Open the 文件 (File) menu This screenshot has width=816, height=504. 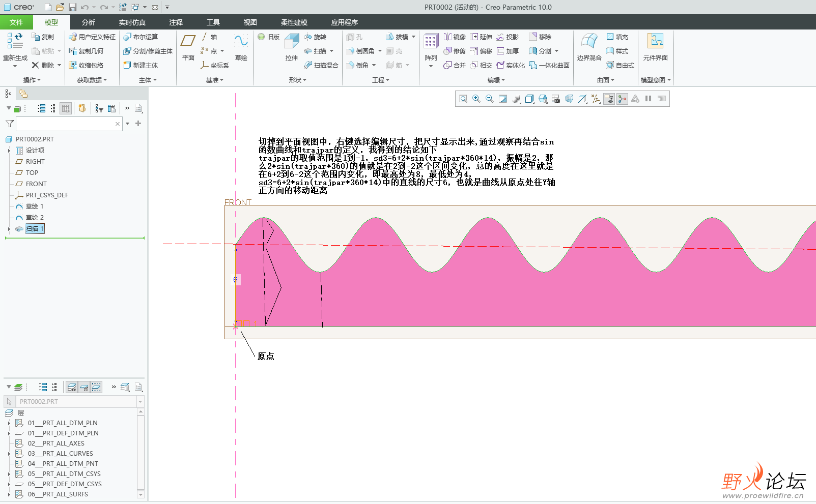click(x=16, y=22)
